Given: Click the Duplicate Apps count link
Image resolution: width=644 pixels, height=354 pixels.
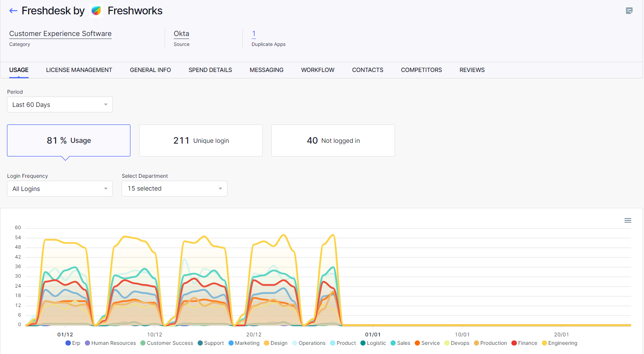Looking at the screenshot, I should 253,33.
